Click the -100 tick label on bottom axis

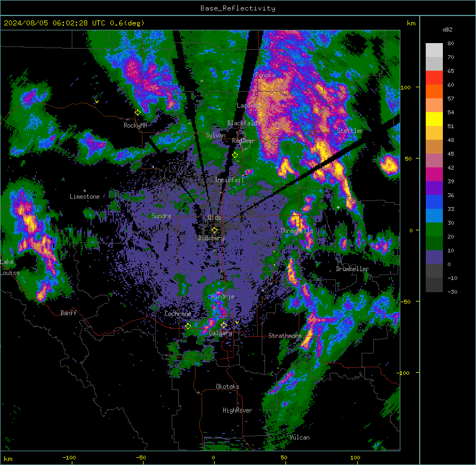click(x=69, y=457)
